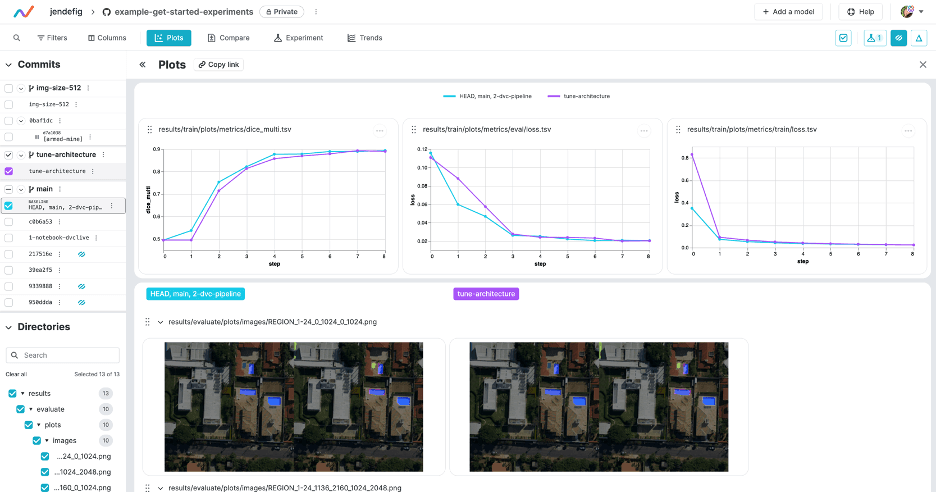Screen dimensions: 936x492
Task: Open the dice_multi.tsv plot options menu
Action: (379, 130)
